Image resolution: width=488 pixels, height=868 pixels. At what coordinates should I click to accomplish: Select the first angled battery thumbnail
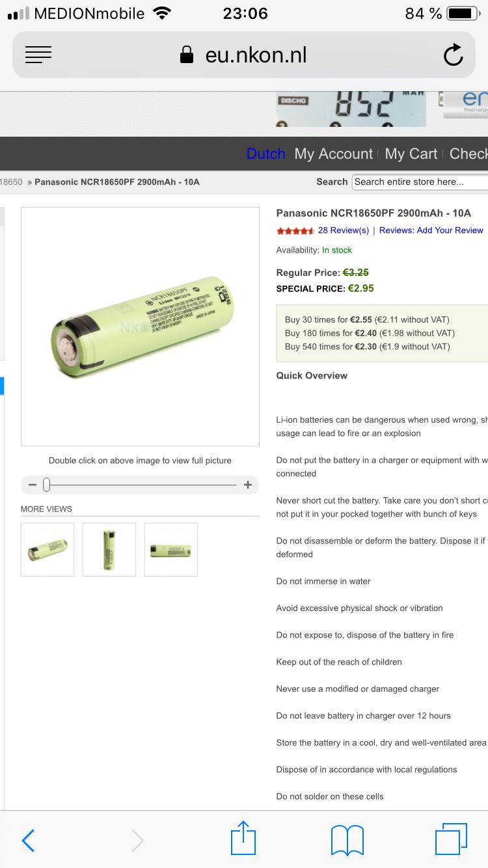point(47,550)
